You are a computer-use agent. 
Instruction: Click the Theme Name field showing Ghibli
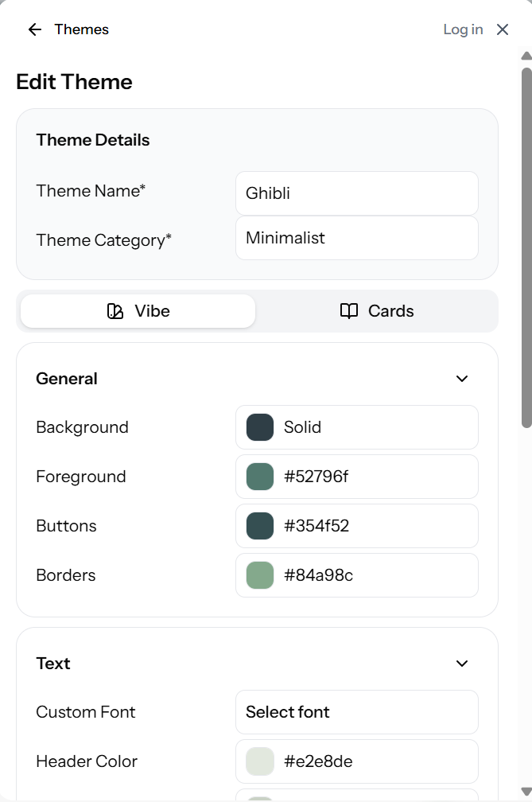click(x=356, y=193)
